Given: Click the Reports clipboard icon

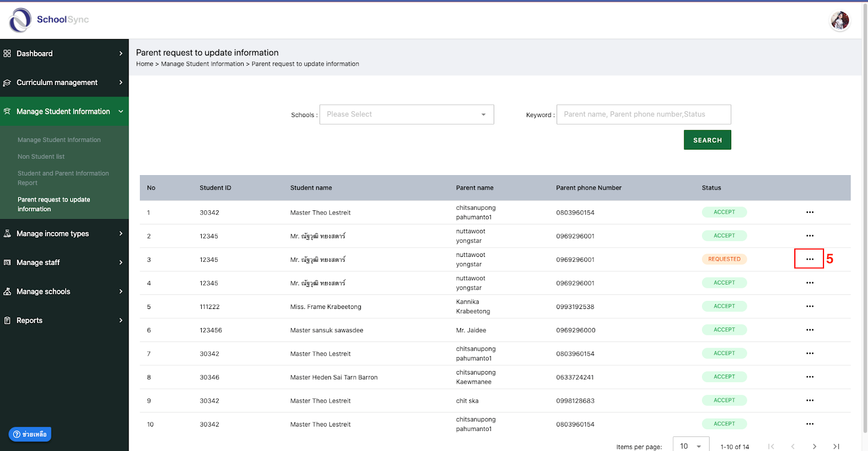Looking at the screenshot, I should tap(7, 320).
